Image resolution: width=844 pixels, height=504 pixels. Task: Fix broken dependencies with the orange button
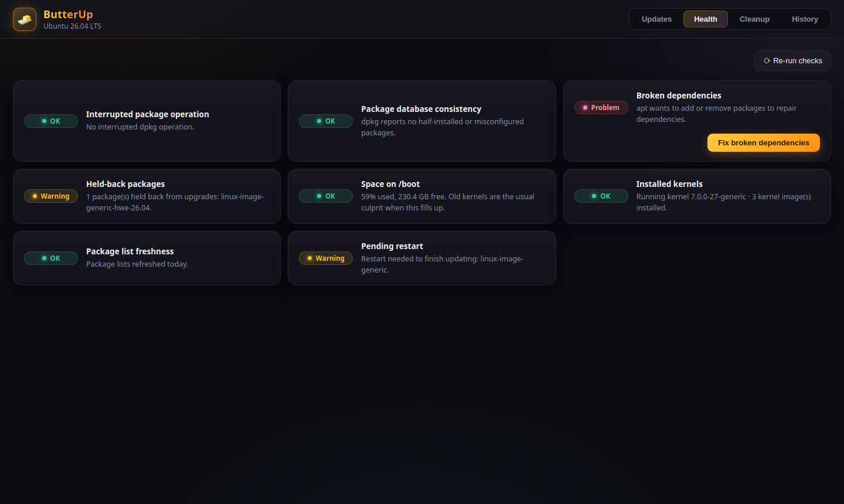tap(763, 143)
